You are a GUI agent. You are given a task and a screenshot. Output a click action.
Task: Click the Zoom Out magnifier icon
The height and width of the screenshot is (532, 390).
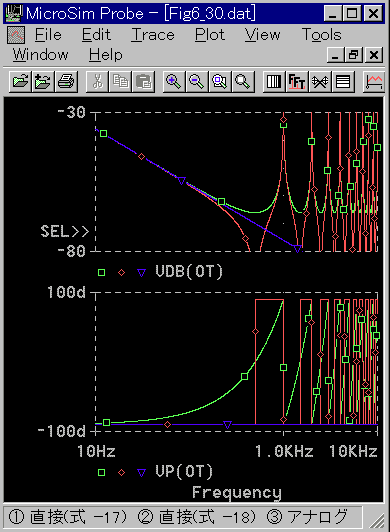197,81
